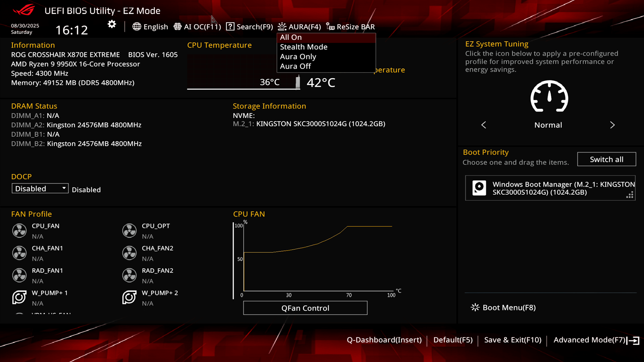Click the RAD_FAN1 fan icon

tap(19, 275)
